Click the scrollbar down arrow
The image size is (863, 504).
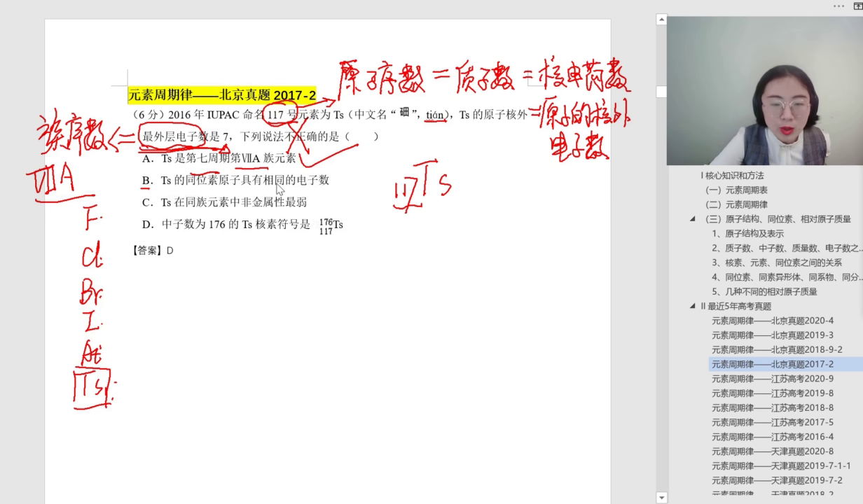click(x=662, y=497)
